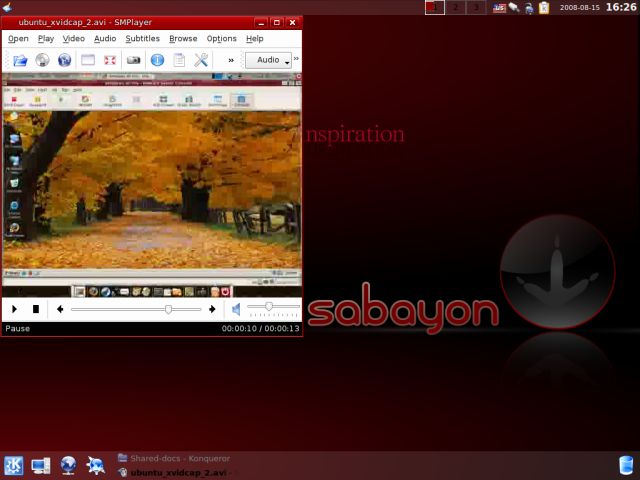The width and height of the screenshot is (640, 480).
Task: Open preferences with the tools icon
Action: tap(201, 60)
